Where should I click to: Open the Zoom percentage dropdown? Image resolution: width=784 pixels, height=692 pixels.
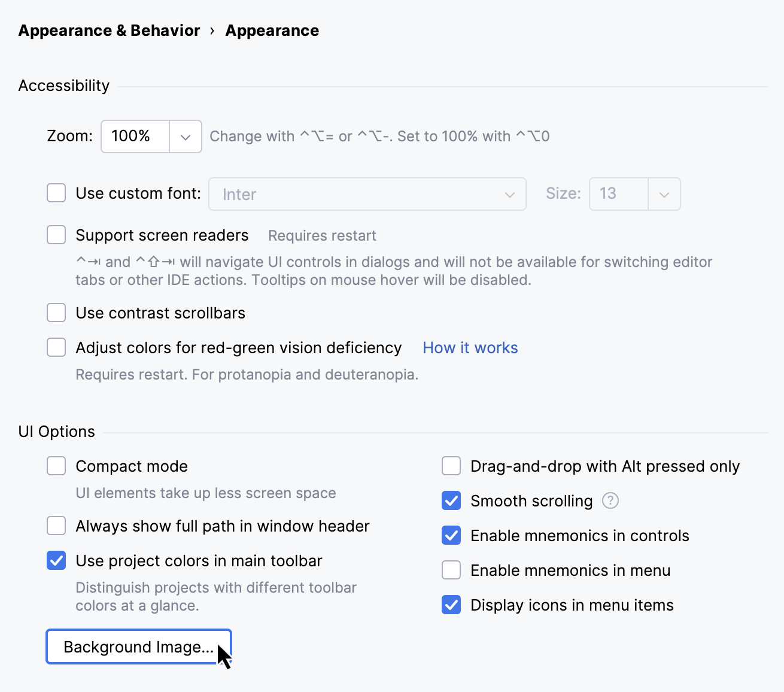coord(186,136)
